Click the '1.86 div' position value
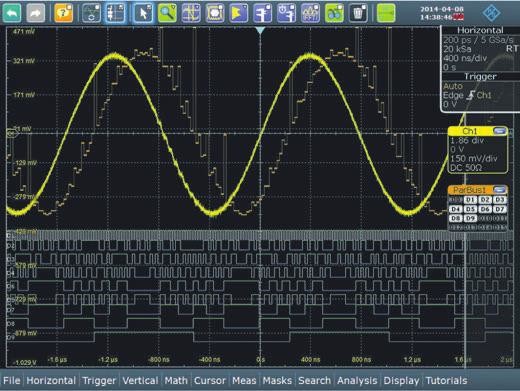This screenshot has height=391, width=520. (x=467, y=140)
